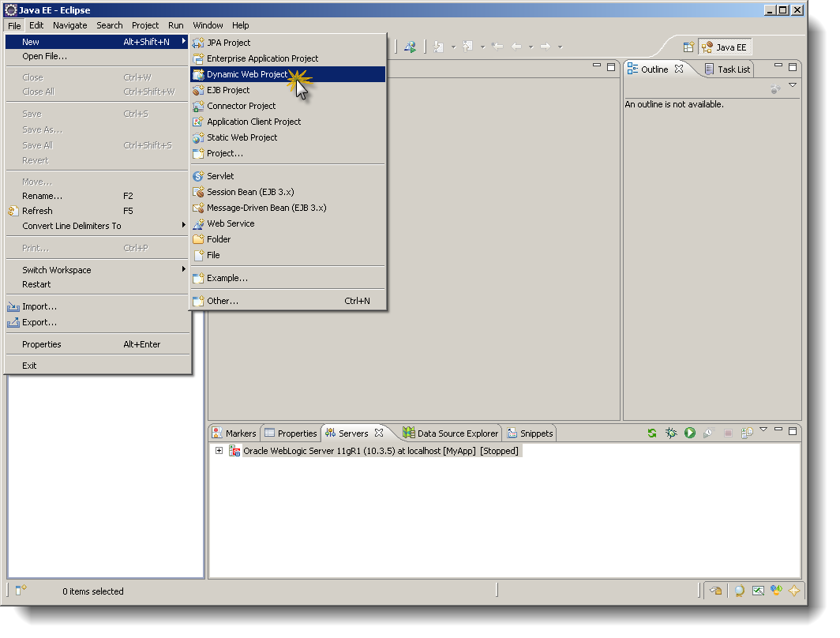This screenshot has height=638, width=840.
Task: Expand the Oracle WebLogic Server tree node
Action: [219, 451]
